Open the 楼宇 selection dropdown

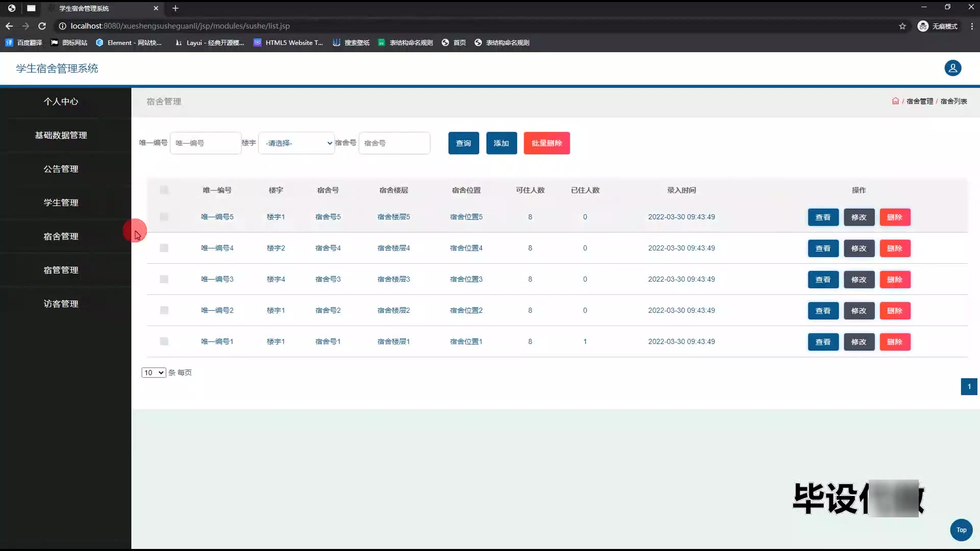click(x=297, y=143)
